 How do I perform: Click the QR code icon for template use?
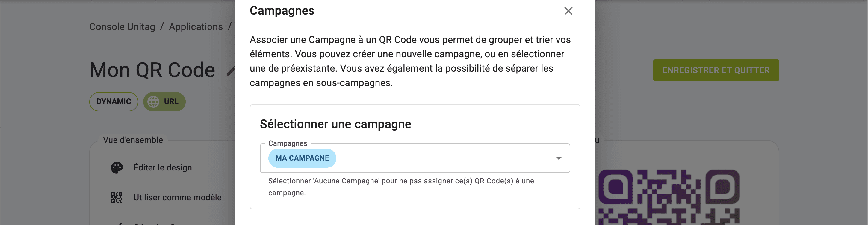coord(117,198)
